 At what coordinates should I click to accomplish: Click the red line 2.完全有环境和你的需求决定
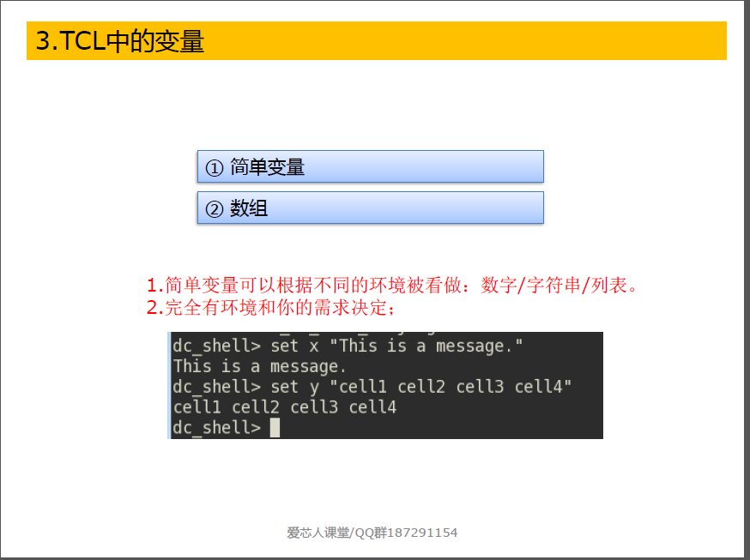pyautogui.click(x=270, y=307)
